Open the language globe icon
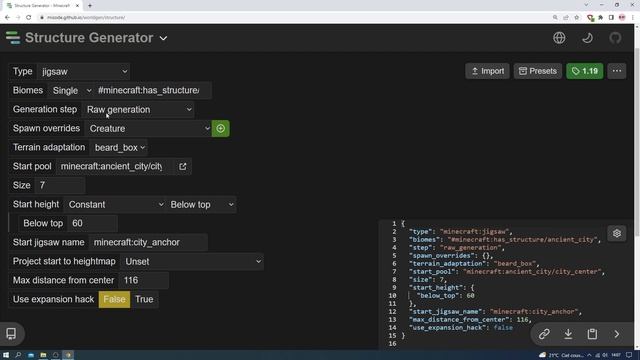This screenshot has height=360, width=640. point(559,38)
